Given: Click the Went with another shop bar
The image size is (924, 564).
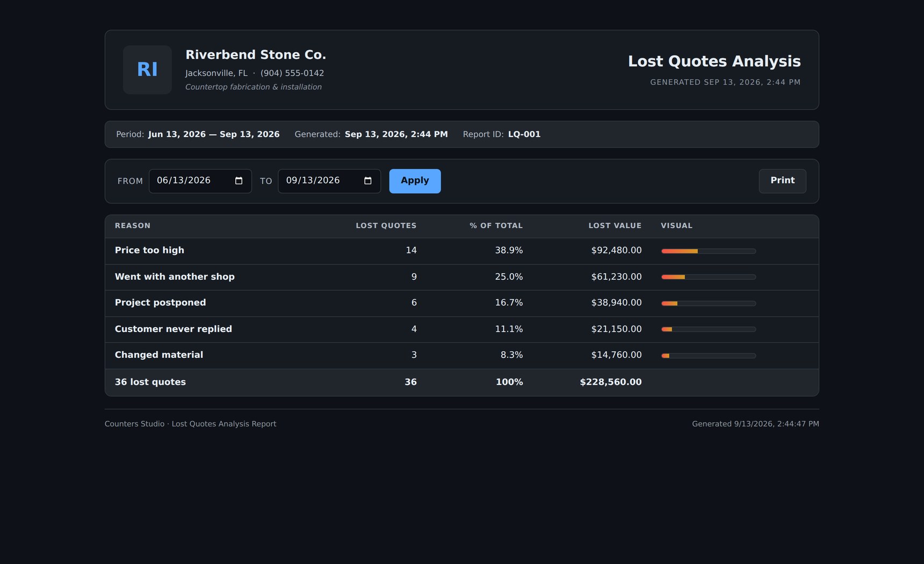Looking at the screenshot, I should click(x=709, y=277).
